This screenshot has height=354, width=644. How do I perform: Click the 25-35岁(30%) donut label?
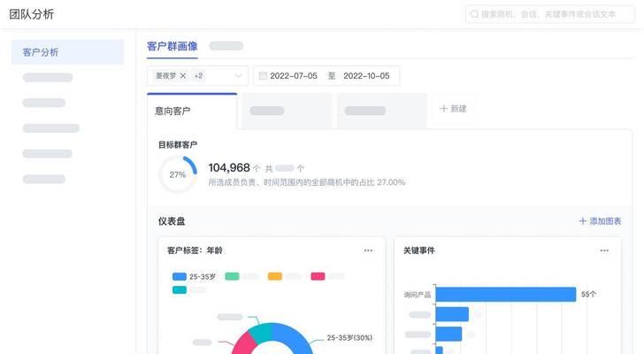349,337
